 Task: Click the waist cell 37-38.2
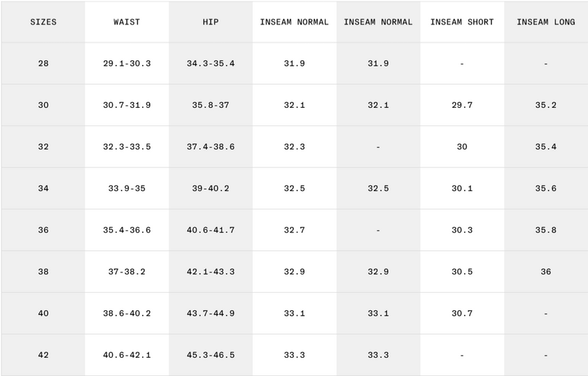pyautogui.click(x=127, y=272)
